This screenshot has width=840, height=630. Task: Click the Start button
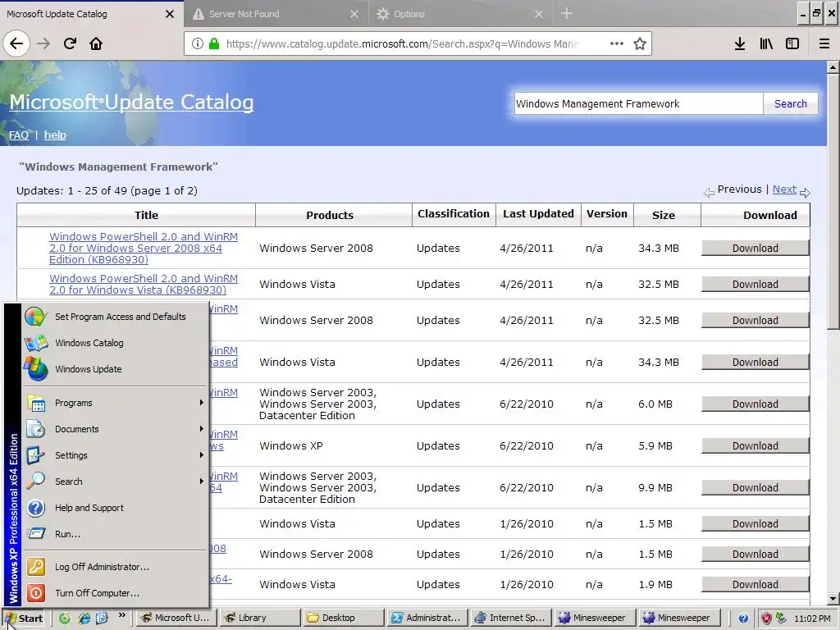tap(25, 619)
